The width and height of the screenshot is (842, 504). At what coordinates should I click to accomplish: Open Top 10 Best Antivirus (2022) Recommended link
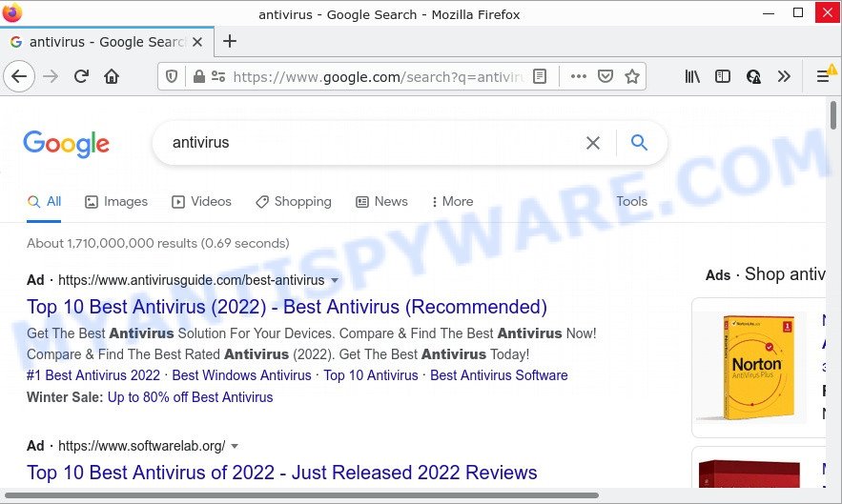pos(287,307)
